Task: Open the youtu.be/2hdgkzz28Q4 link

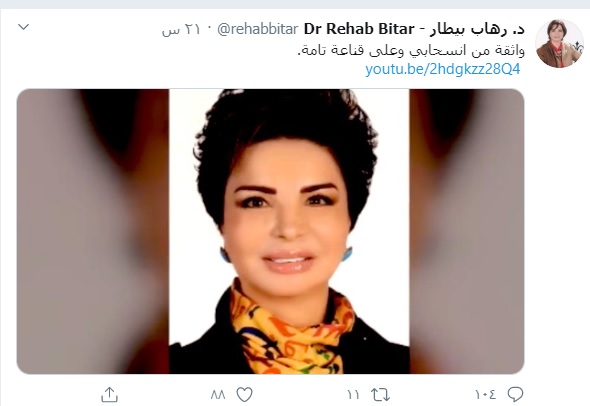Action: (x=442, y=69)
